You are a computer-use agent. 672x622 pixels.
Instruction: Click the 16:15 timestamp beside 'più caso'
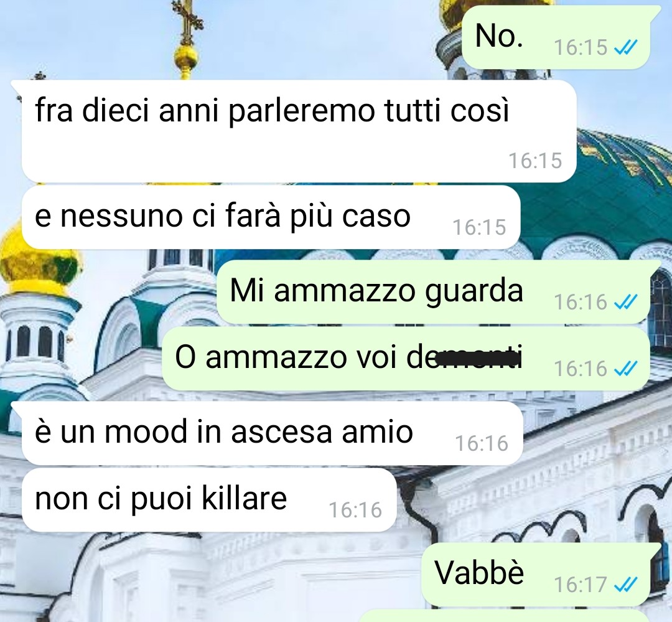coord(479,227)
